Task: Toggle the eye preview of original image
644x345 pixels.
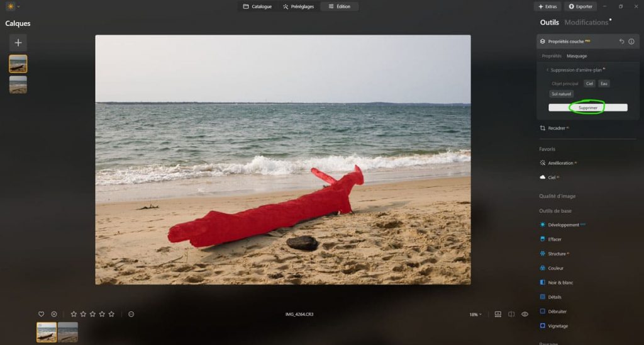Action: [525, 314]
